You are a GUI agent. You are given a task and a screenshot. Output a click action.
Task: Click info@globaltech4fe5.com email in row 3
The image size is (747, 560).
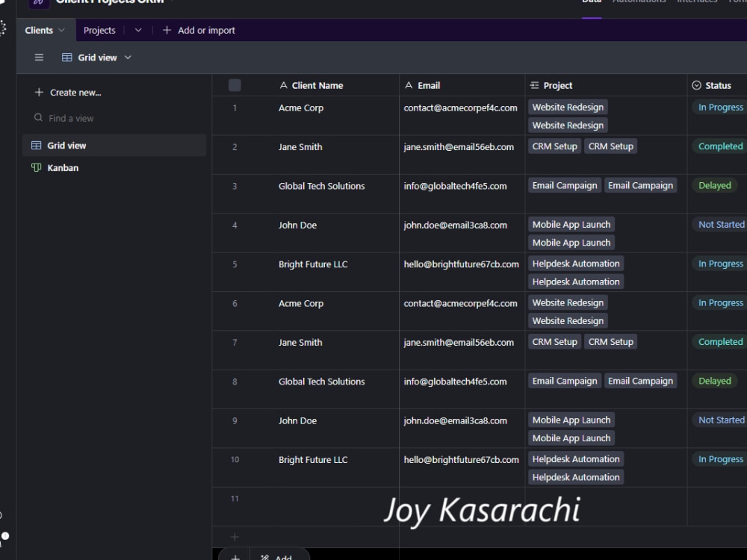[x=455, y=186]
